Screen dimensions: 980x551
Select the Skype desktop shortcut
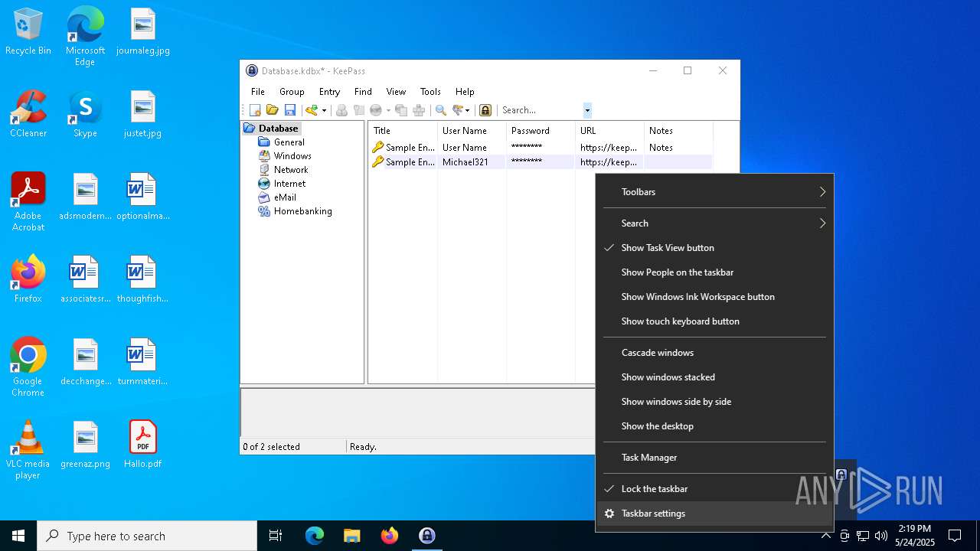click(x=85, y=115)
